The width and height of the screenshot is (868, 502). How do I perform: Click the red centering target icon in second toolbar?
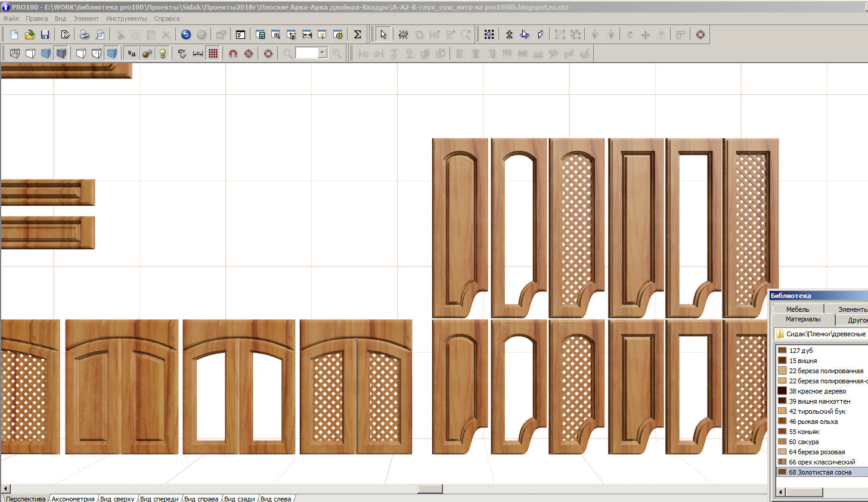click(268, 53)
